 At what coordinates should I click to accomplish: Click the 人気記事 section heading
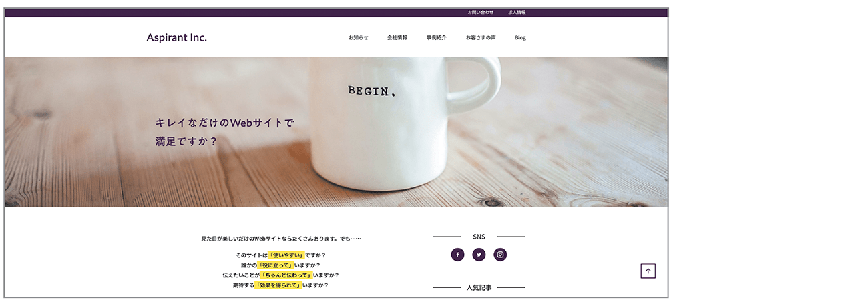tap(479, 288)
